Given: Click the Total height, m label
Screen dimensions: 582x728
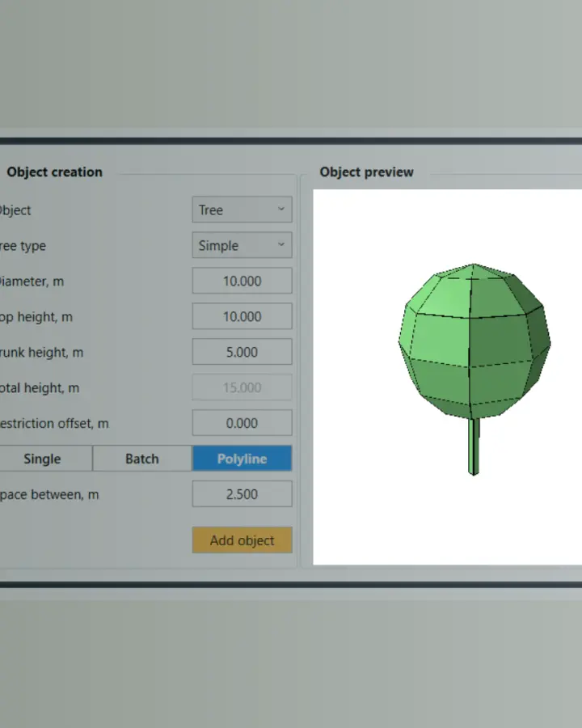Looking at the screenshot, I should [39, 387].
